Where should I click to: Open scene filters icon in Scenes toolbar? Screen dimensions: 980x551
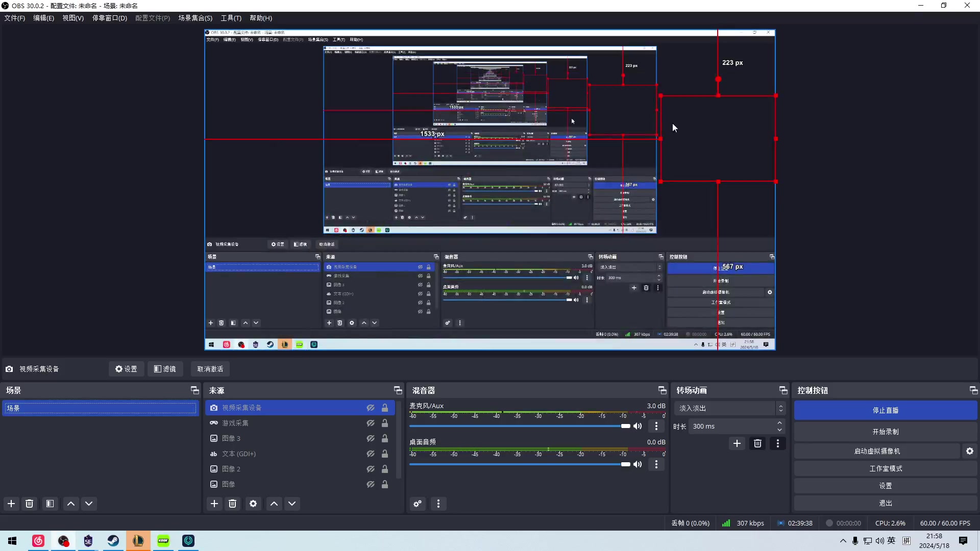click(x=50, y=504)
